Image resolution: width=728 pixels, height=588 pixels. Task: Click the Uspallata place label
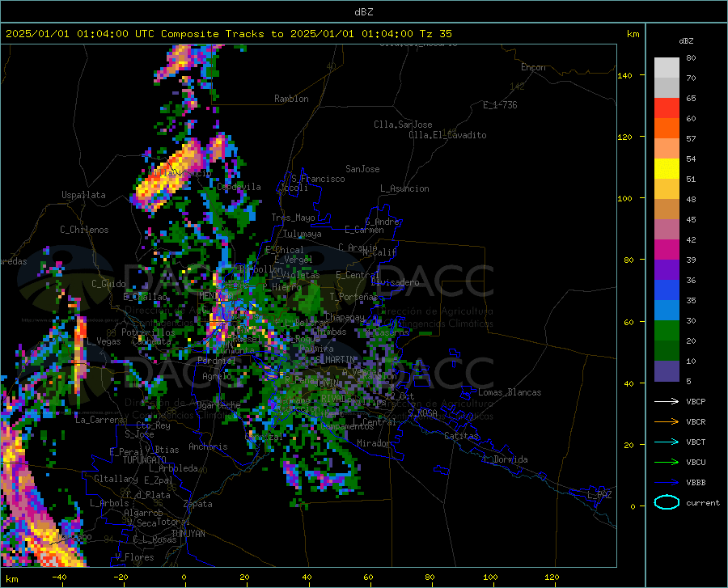click(83, 195)
